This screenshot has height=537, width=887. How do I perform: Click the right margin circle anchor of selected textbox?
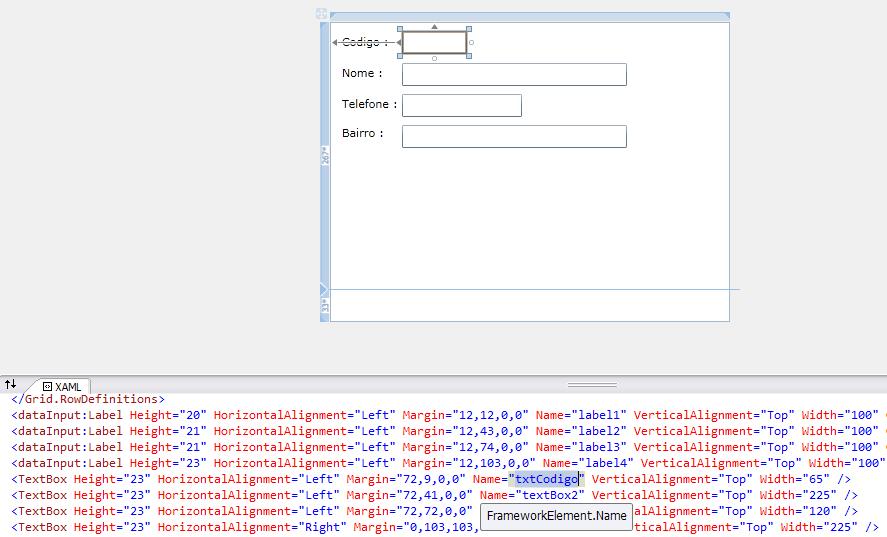[x=472, y=43]
